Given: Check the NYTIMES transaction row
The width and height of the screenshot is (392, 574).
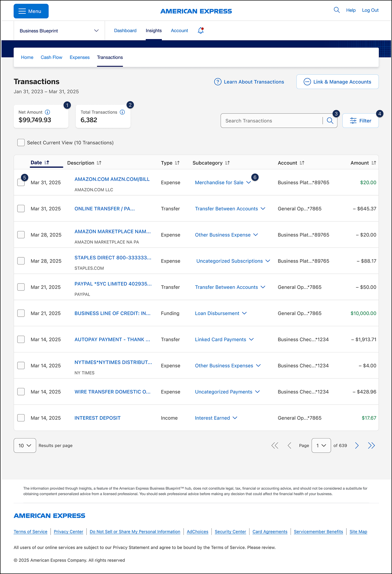Looking at the screenshot, I should [21, 366].
